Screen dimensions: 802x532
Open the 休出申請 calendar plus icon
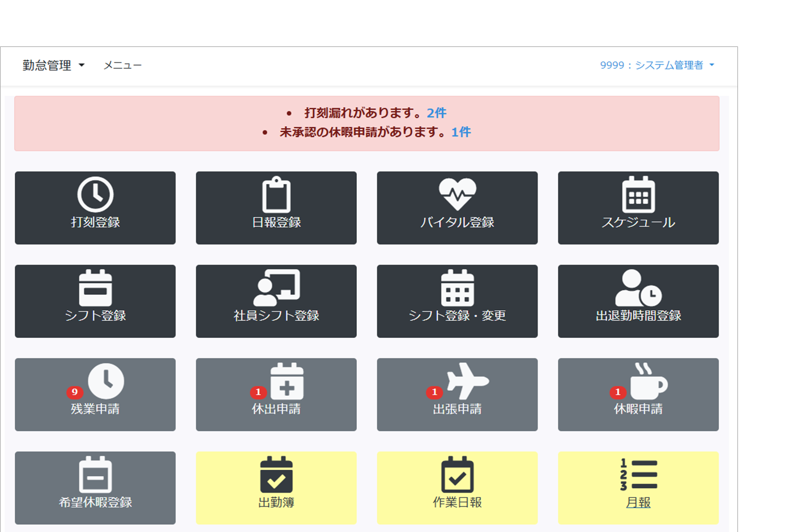point(287,381)
